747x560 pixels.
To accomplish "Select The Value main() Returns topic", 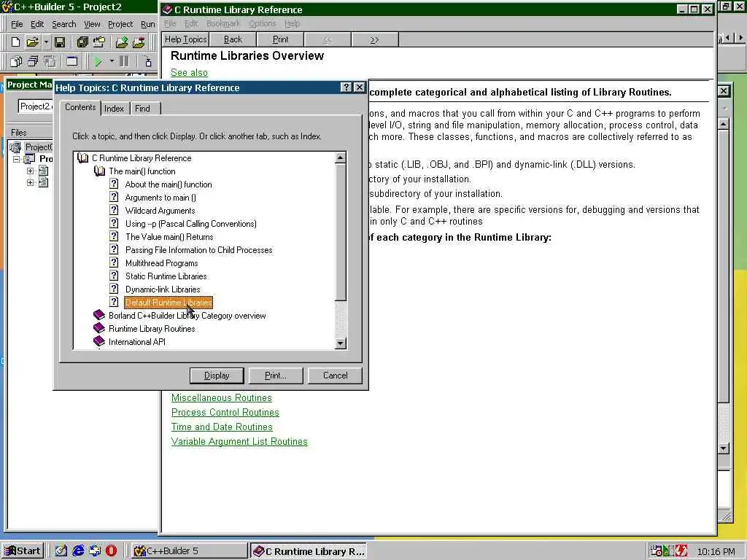I will click(x=169, y=237).
